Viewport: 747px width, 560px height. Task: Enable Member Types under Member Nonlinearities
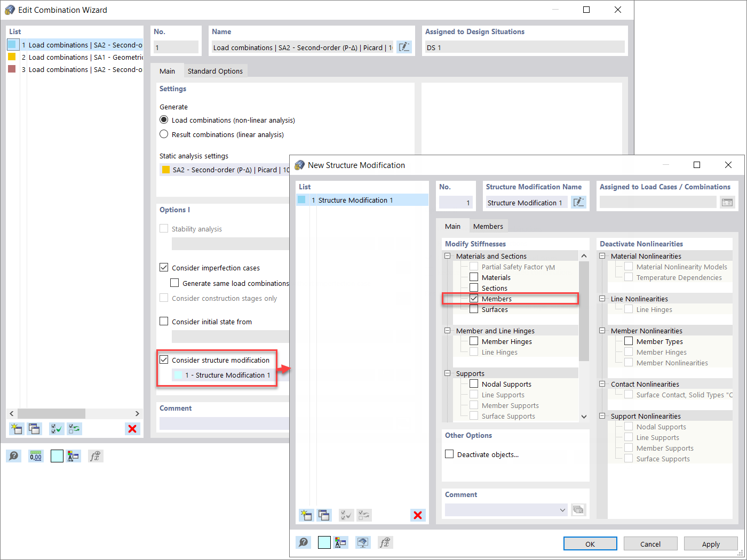tap(629, 341)
